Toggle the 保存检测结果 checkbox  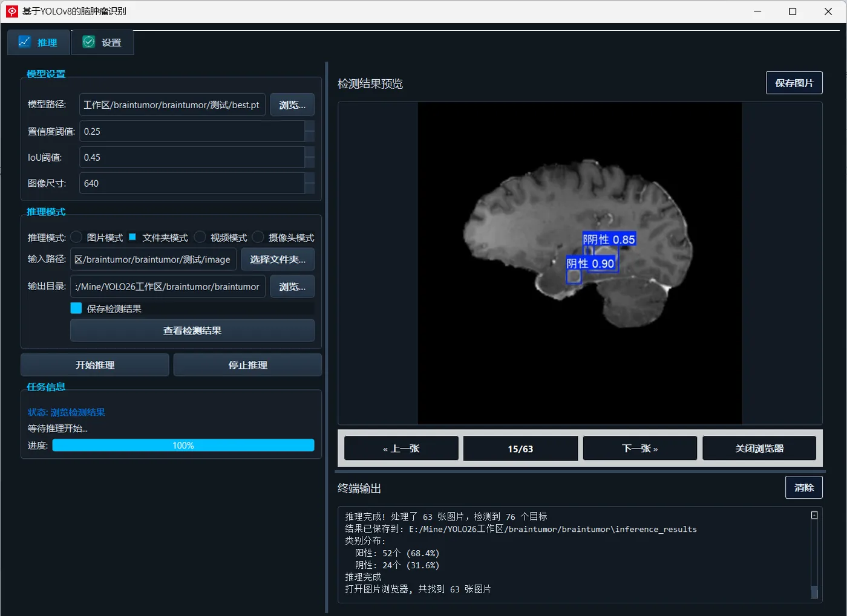pos(76,308)
